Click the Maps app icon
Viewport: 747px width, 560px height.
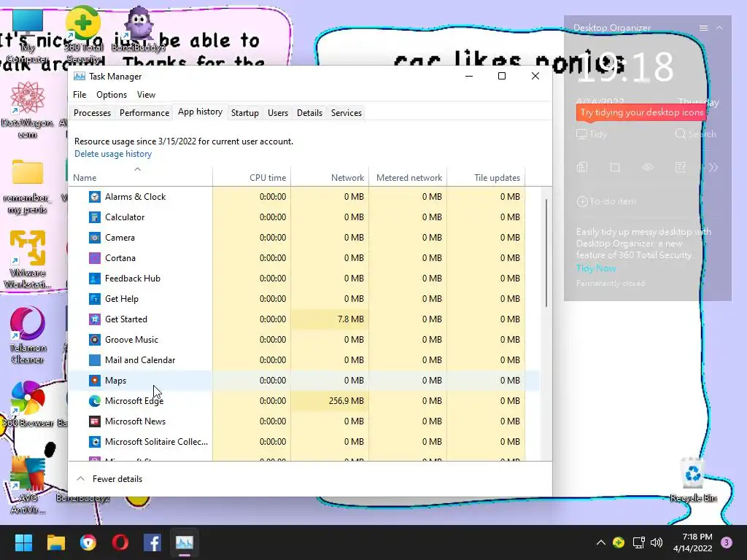click(95, 381)
